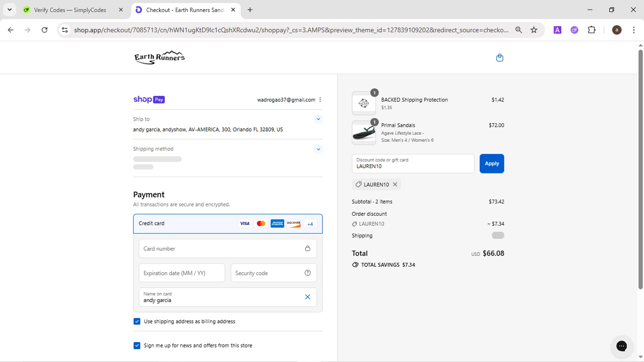Screen dimensions: 644x362
Task: Click the Primal Sandals product name
Action: point(398,125)
